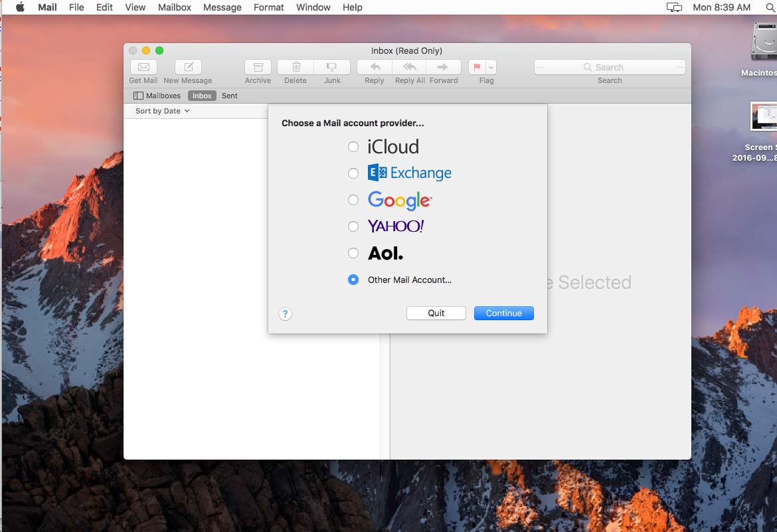Select Other Mail Account option

tap(353, 280)
